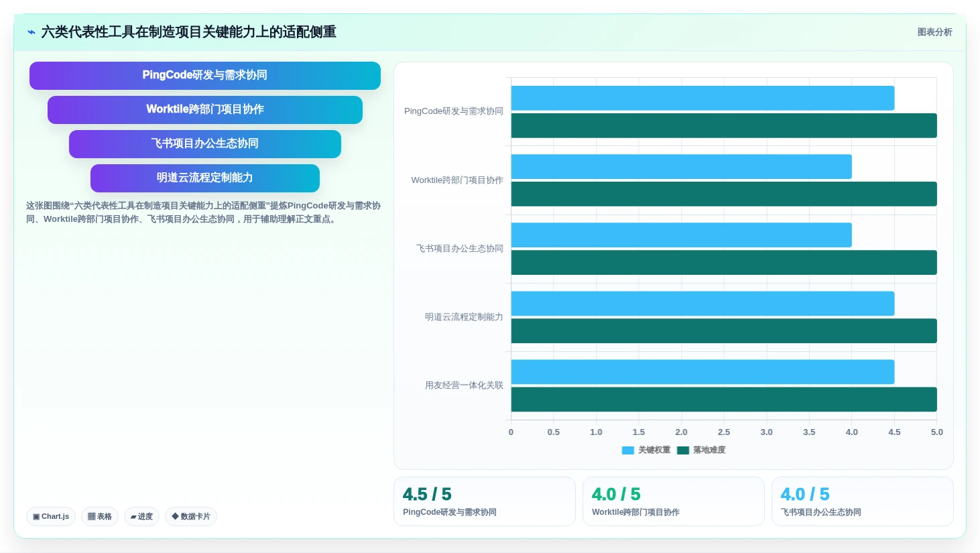Click the 表格 tag chip
The image size is (980, 553).
[x=100, y=517]
